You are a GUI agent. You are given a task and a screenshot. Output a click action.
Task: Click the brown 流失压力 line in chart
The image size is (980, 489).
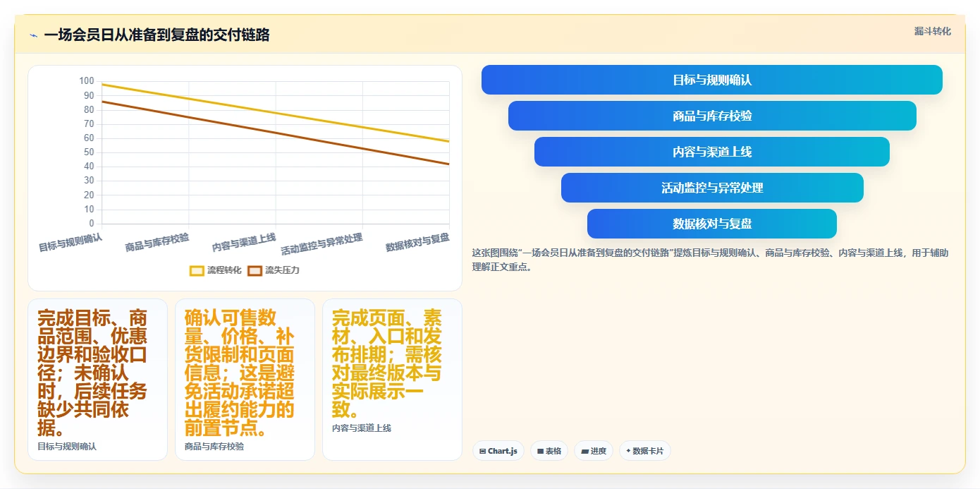click(276, 133)
